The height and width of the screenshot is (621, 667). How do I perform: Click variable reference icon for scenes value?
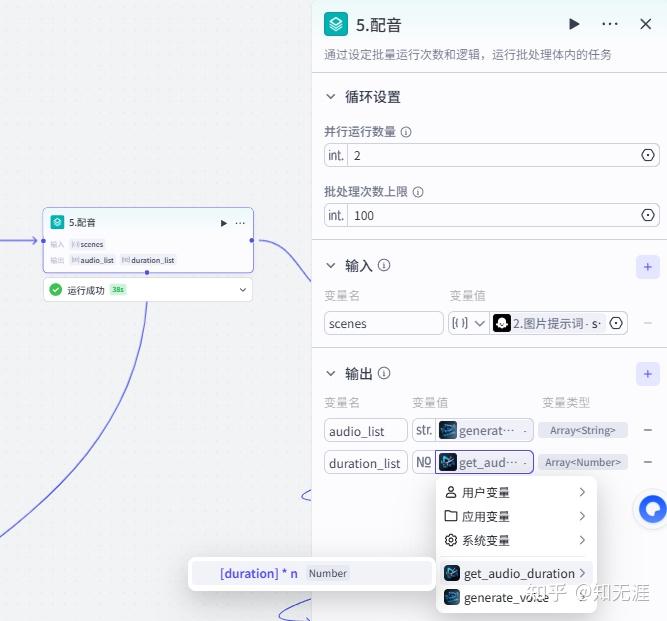(x=616, y=323)
